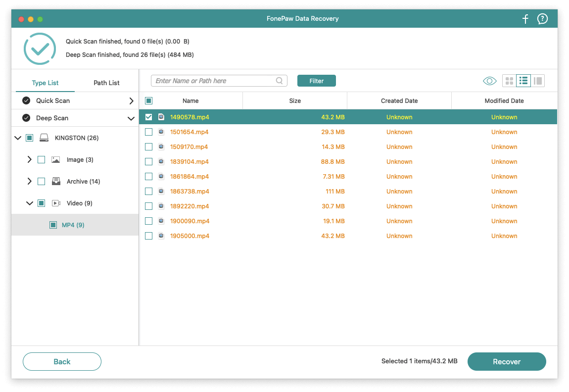Click the Archive category icon

(56, 181)
